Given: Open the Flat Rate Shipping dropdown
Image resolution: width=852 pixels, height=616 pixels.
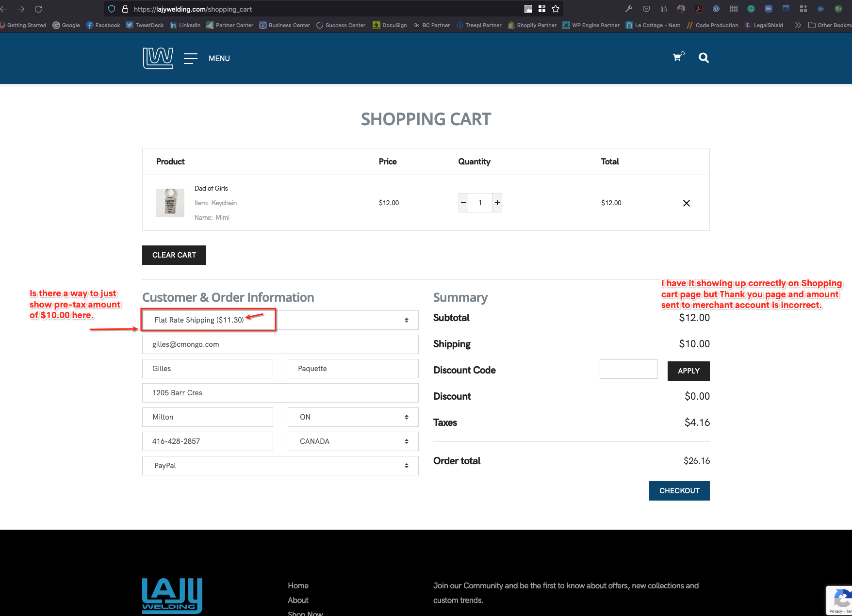Looking at the screenshot, I should tap(280, 320).
